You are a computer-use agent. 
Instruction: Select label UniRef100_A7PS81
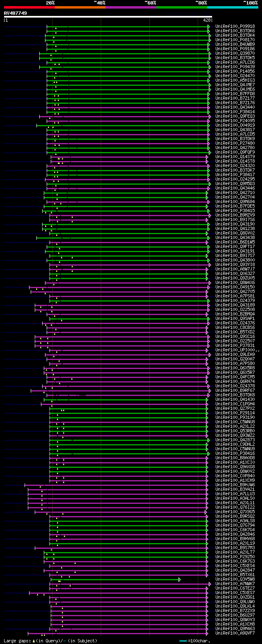[235, 296]
